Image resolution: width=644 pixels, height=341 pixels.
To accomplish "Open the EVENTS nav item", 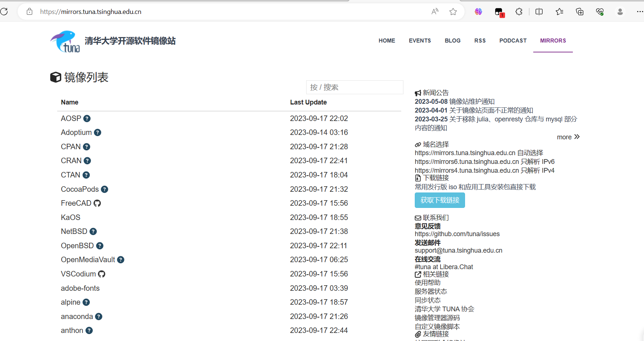I will (x=420, y=41).
